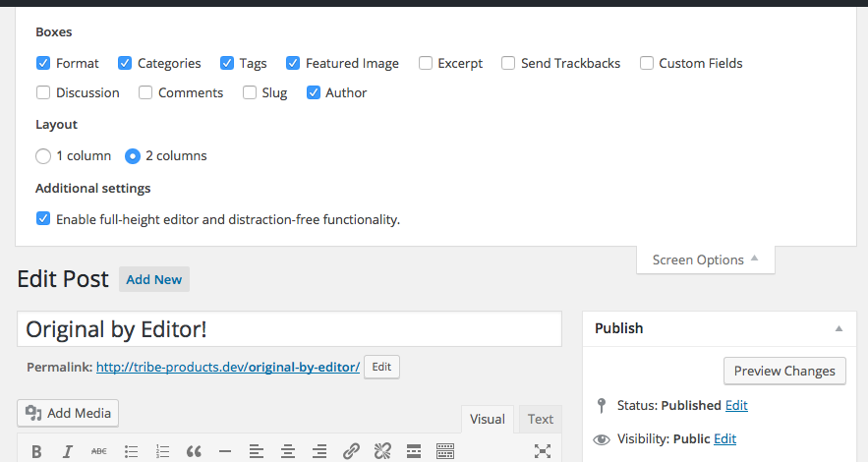The width and height of the screenshot is (868, 462).
Task: Switch to the Visual editor tab
Action: (x=487, y=419)
